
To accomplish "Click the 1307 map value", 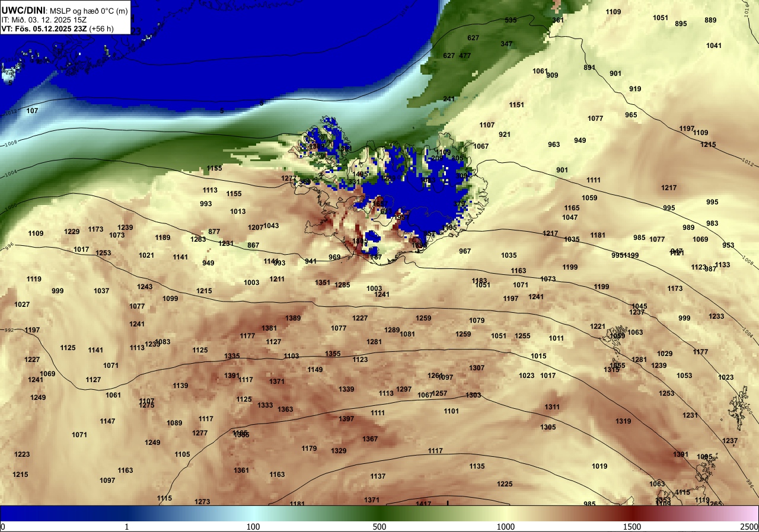I will [x=477, y=368].
